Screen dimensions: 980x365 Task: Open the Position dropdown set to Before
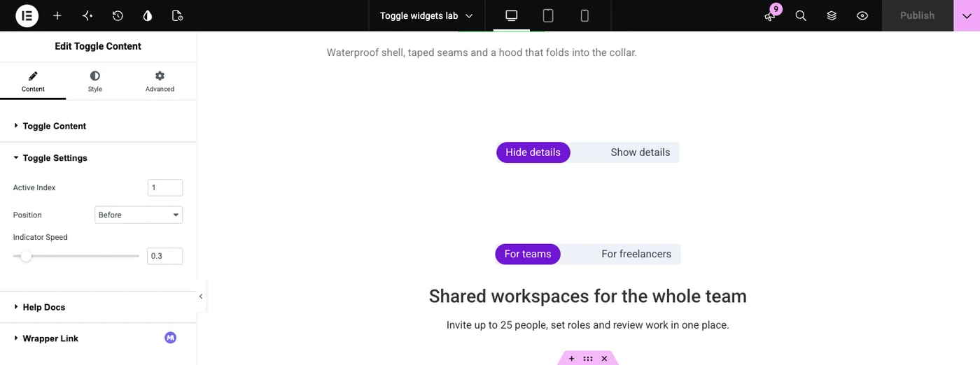(139, 215)
